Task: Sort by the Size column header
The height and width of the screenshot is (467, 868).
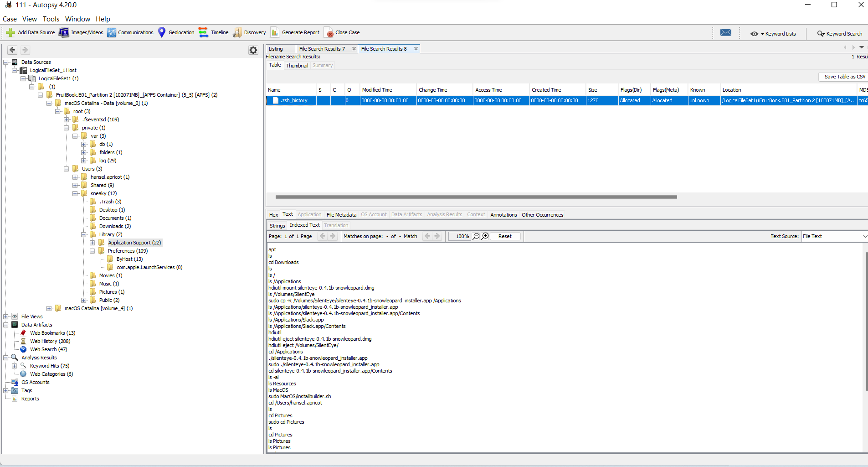Action: pos(601,90)
